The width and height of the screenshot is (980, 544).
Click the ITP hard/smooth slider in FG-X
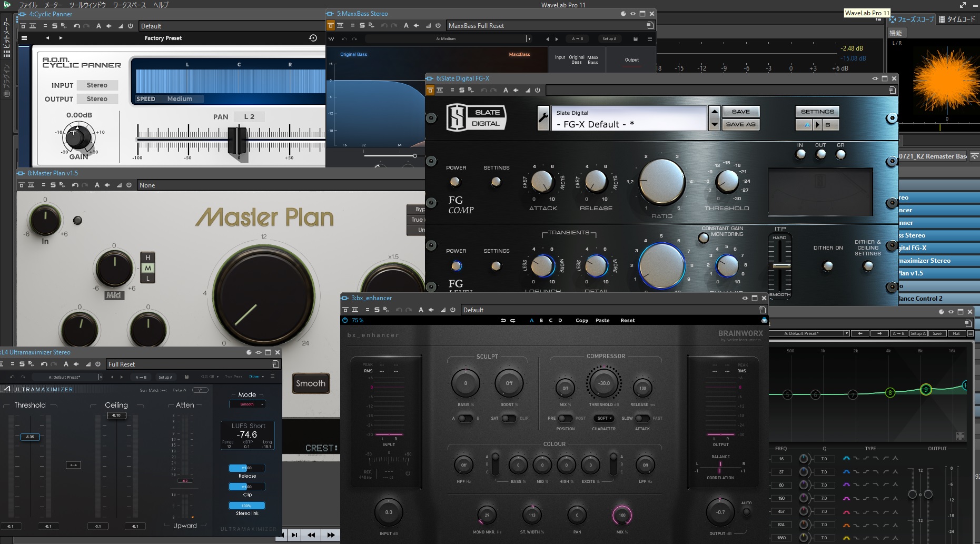click(781, 265)
